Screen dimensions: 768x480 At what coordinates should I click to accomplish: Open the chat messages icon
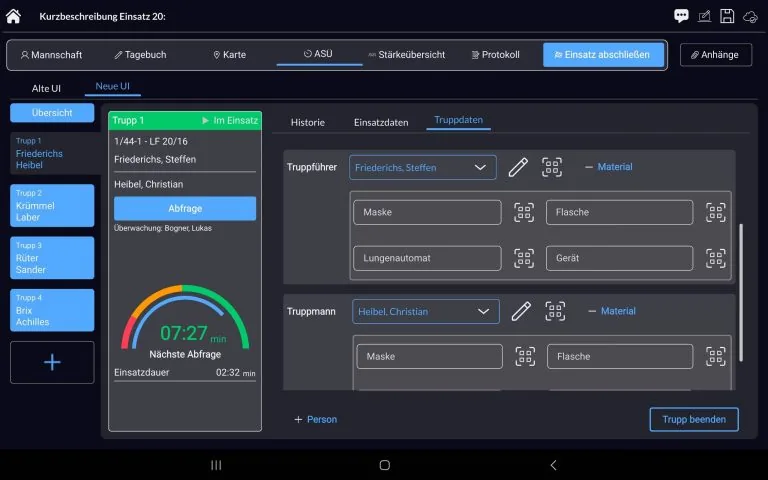(x=681, y=16)
